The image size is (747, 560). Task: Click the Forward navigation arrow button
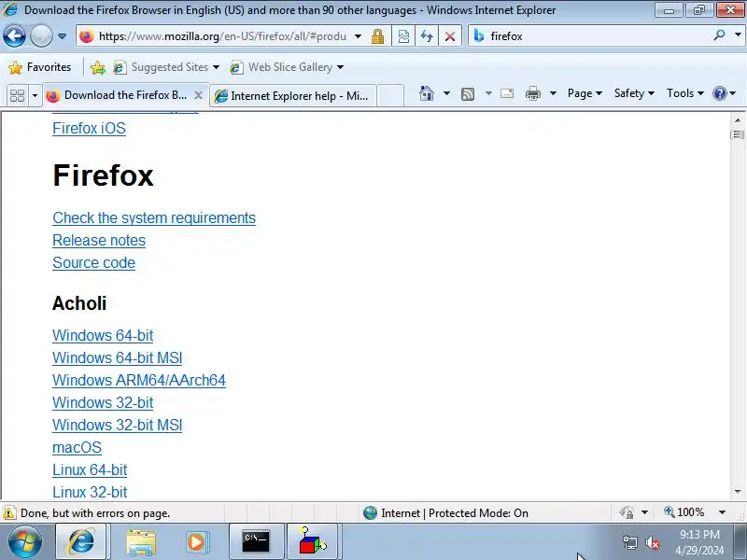click(x=41, y=35)
